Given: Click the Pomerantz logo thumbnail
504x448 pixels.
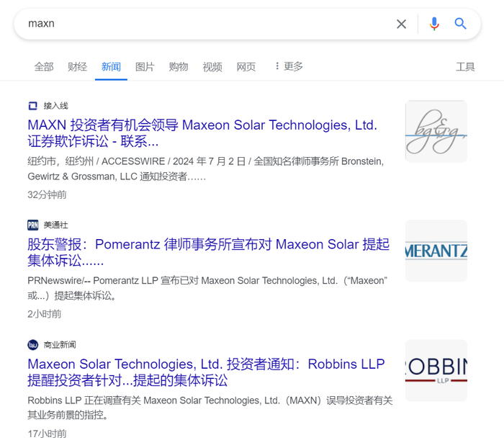Looking at the screenshot, I should (436, 251).
